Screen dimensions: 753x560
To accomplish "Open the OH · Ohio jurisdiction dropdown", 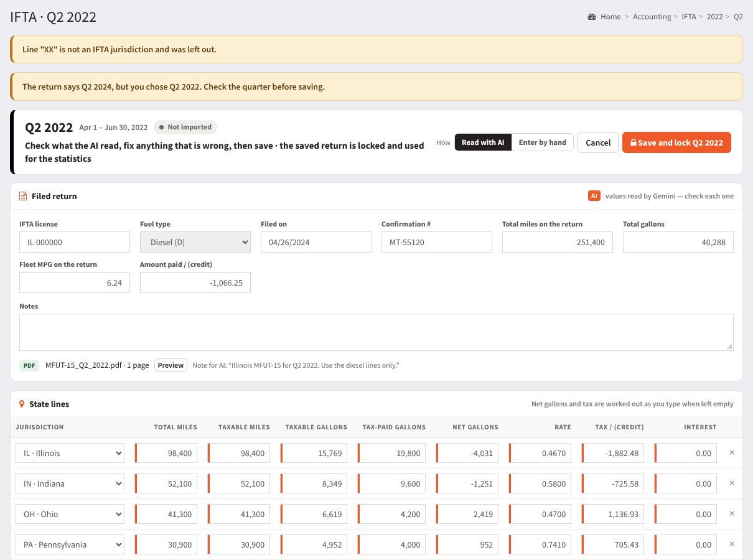I will click(70, 514).
